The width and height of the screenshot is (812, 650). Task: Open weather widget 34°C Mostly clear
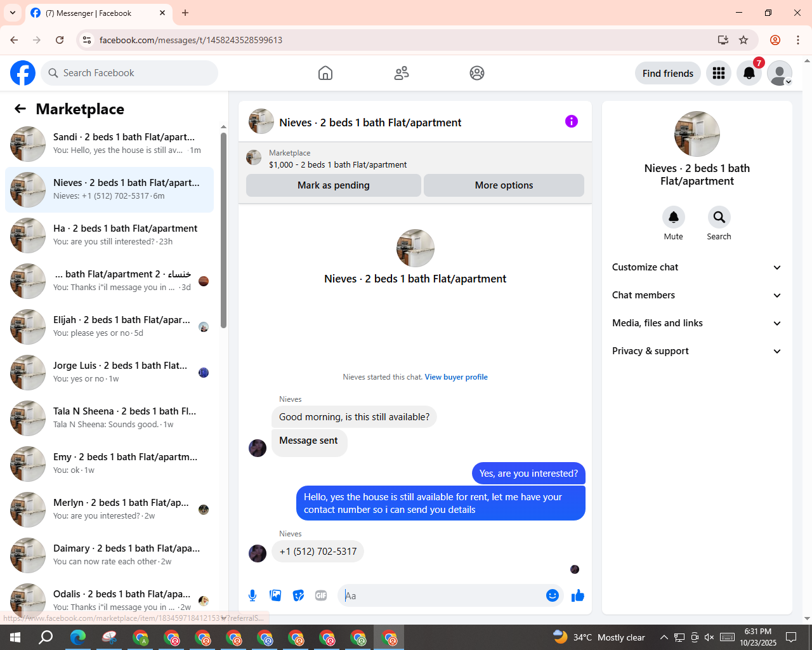tap(599, 637)
